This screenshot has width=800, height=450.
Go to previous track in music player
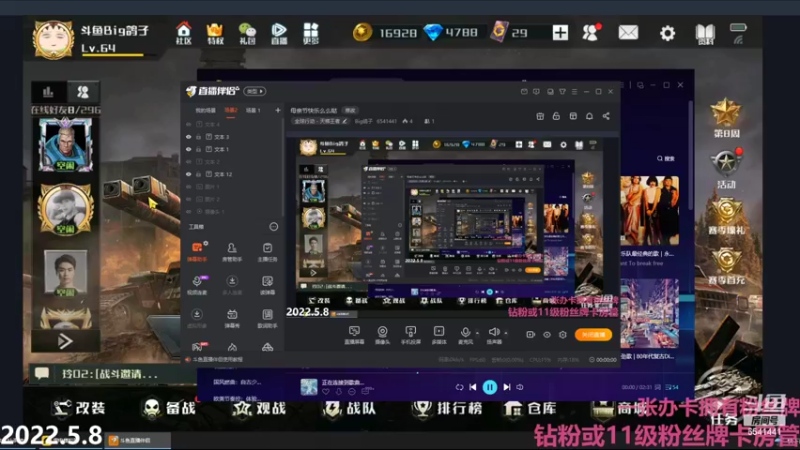472,387
